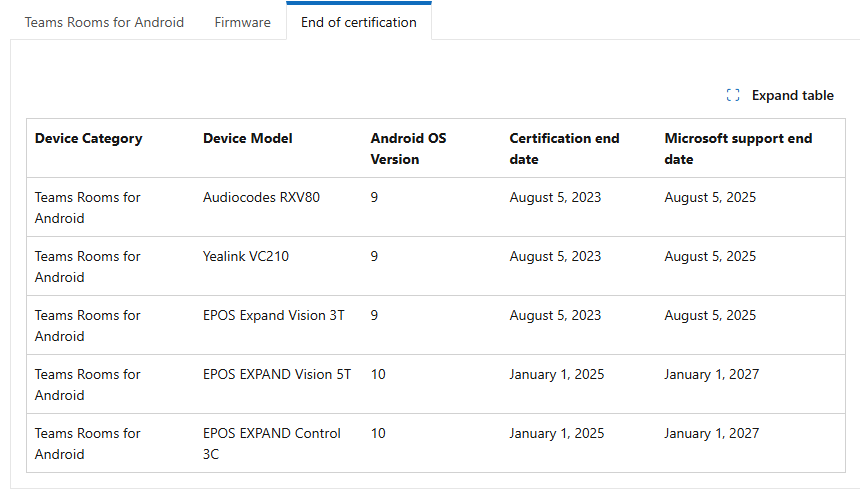Click August 5, 2025 in Audiocodes RXV80 row
Viewport: 860px width, 490px height.
710,198
